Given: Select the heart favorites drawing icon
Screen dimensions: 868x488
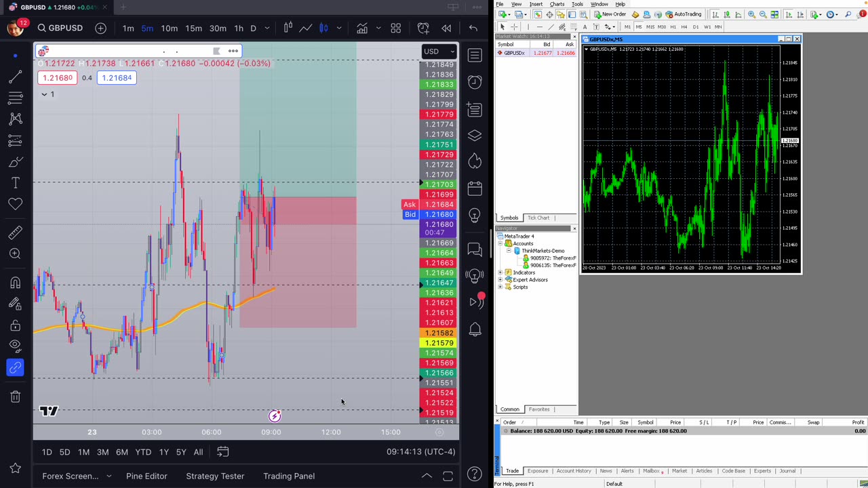Looking at the screenshot, I should click(x=15, y=204).
